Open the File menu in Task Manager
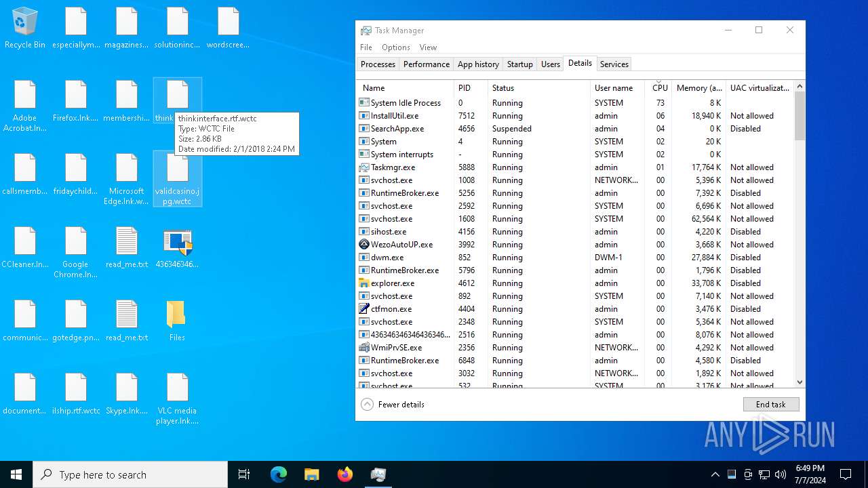 pyautogui.click(x=366, y=47)
